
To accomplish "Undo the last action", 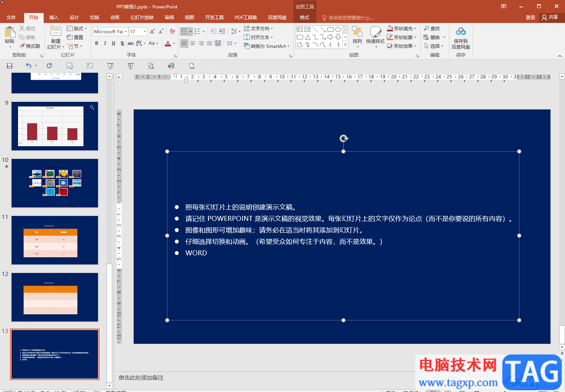I will pyautogui.click(x=29, y=66).
